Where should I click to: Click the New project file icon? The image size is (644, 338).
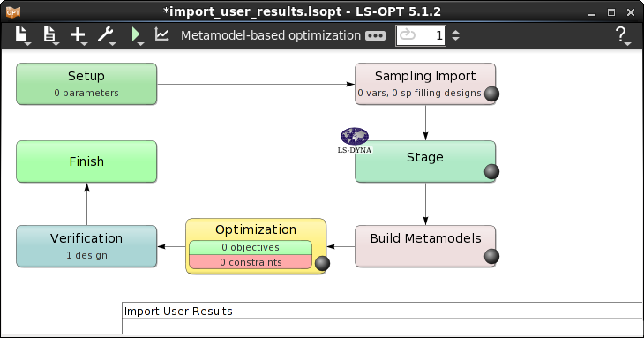[21, 34]
